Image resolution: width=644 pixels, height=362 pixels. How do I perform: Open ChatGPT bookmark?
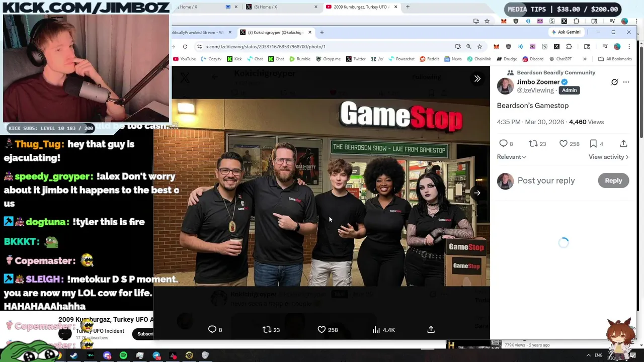tap(560, 59)
